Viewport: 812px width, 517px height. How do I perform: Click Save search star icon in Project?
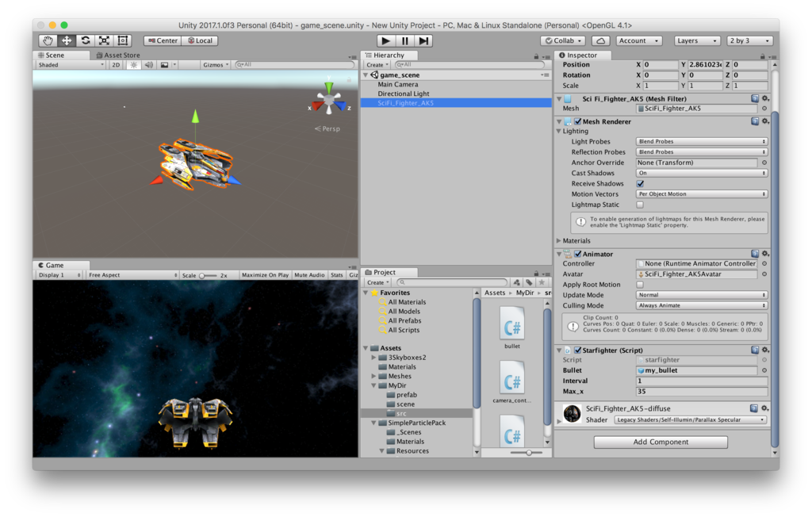point(542,282)
